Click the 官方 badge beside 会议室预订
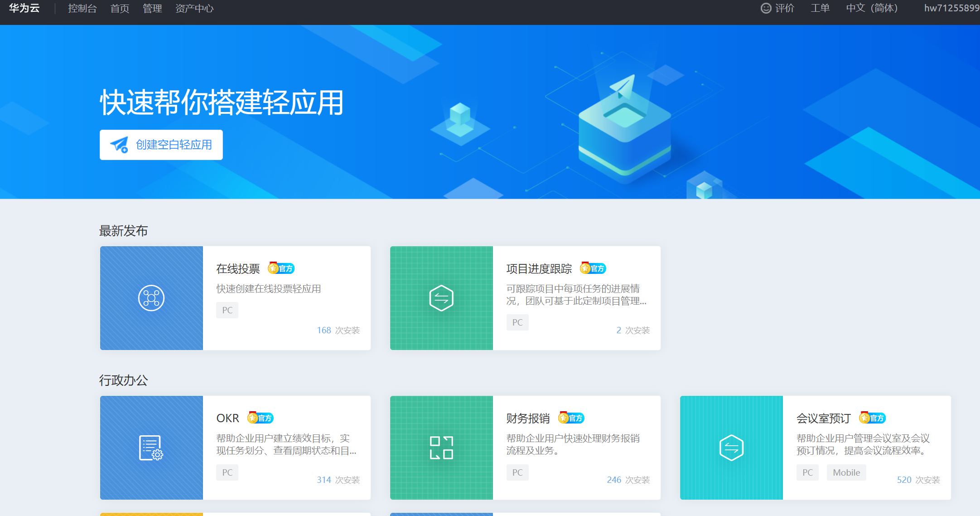Image resolution: width=980 pixels, height=516 pixels. pyautogui.click(x=873, y=418)
